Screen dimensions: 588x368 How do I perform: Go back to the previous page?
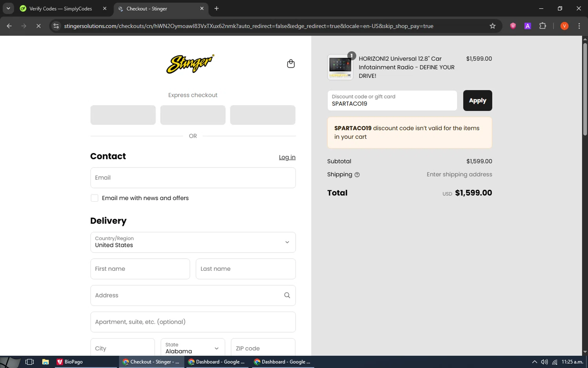point(9,26)
